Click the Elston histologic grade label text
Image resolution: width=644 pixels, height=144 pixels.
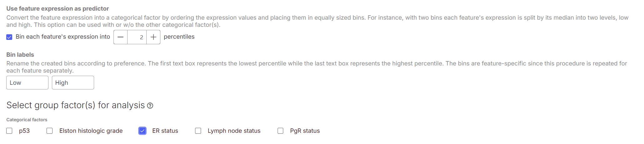tap(91, 131)
